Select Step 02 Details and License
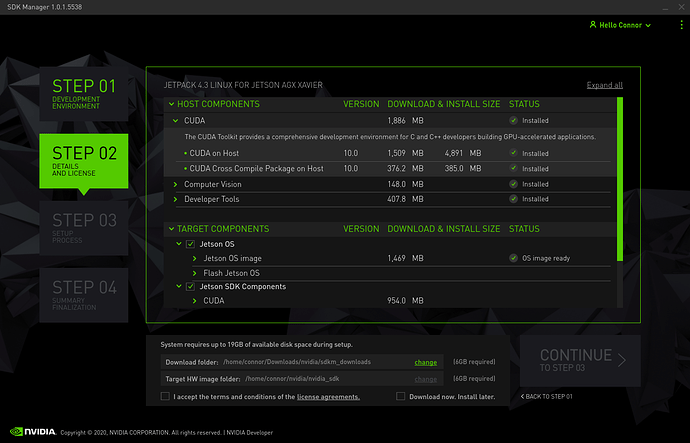The height and width of the screenshot is (443, 690). click(x=84, y=161)
